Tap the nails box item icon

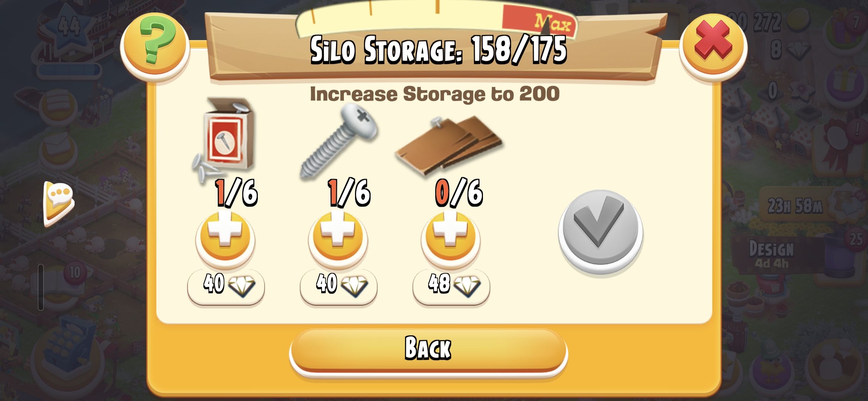click(x=224, y=140)
